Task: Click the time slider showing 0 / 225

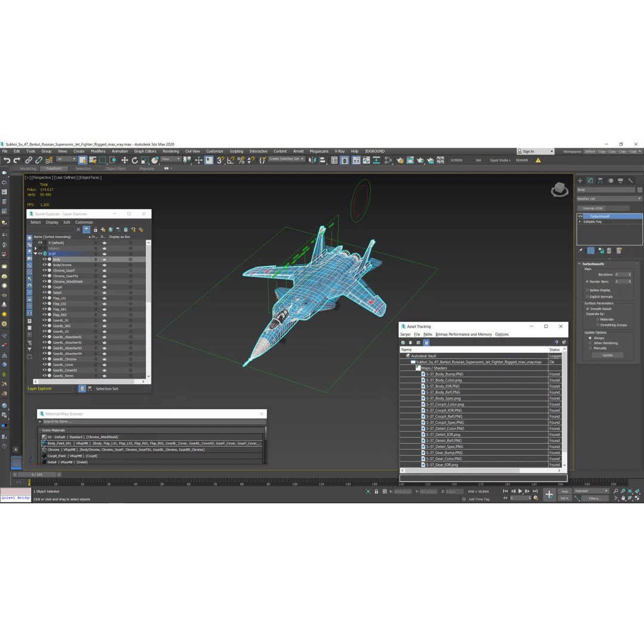Action: point(37,475)
